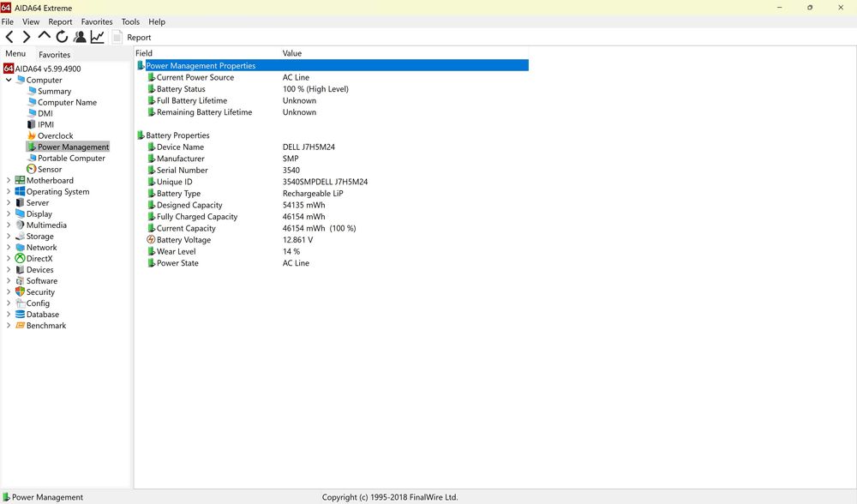Click value DELL J7H5M24 for Device Name
Image resolution: width=857 pixels, height=504 pixels.
(309, 147)
